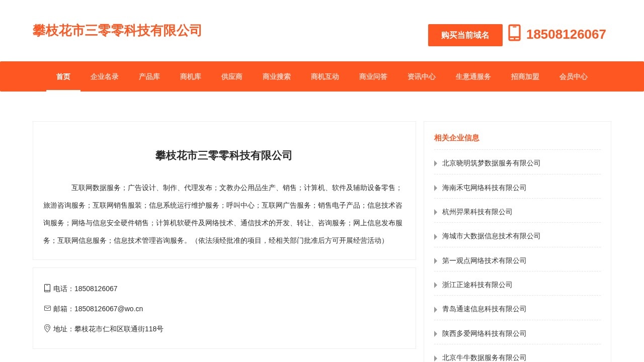Select 产品库 from the navigation bar
The height and width of the screenshot is (362, 644).
pos(149,76)
